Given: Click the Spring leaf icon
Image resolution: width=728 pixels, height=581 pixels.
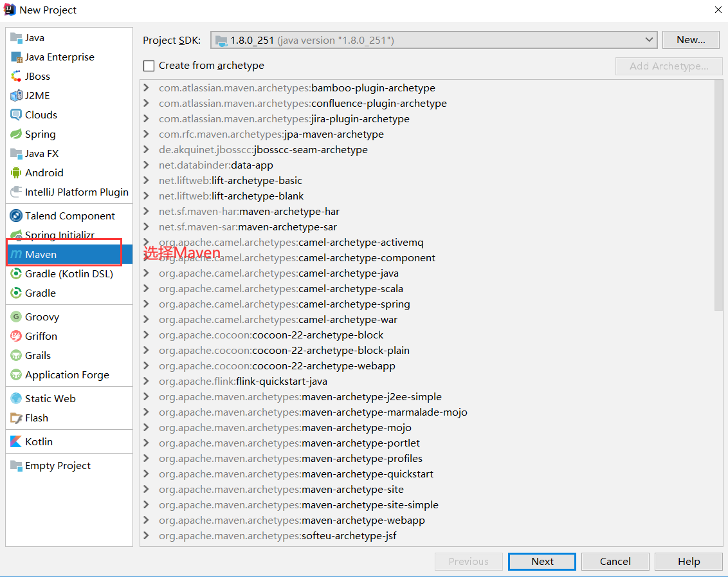Looking at the screenshot, I should pyautogui.click(x=16, y=134).
